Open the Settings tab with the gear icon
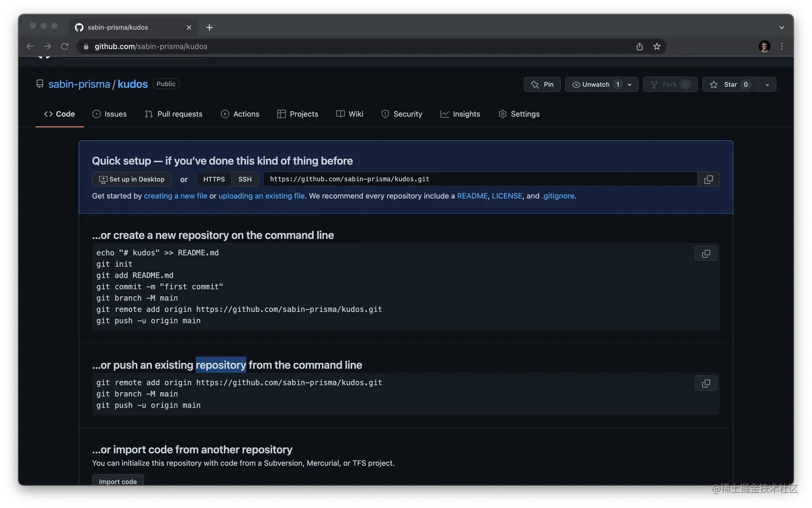 point(502,114)
